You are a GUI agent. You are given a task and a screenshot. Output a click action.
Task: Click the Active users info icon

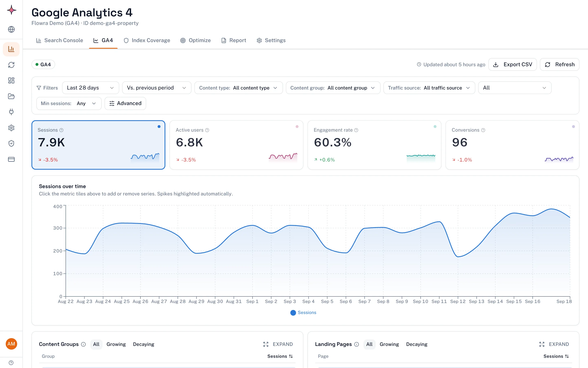pyautogui.click(x=207, y=130)
